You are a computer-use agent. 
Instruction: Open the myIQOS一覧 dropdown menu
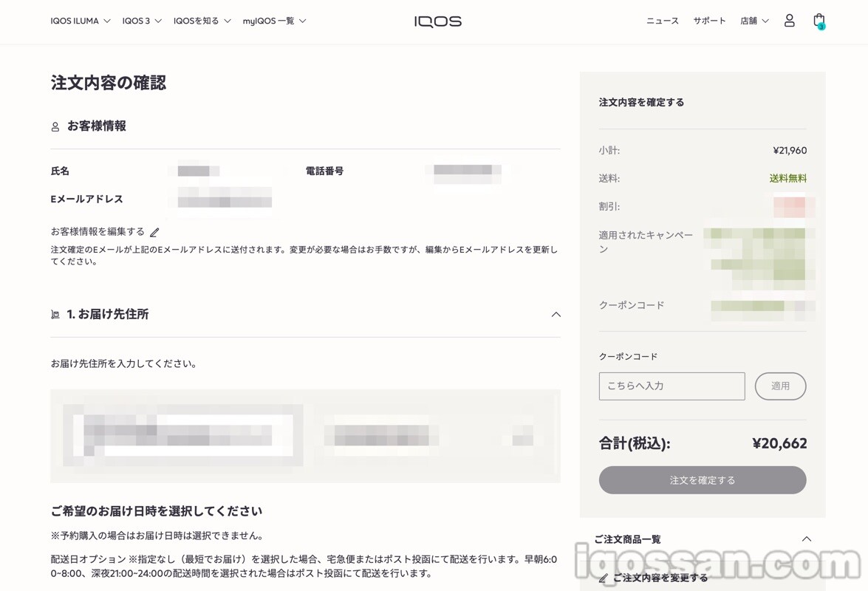pyautogui.click(x=274, y=21)
